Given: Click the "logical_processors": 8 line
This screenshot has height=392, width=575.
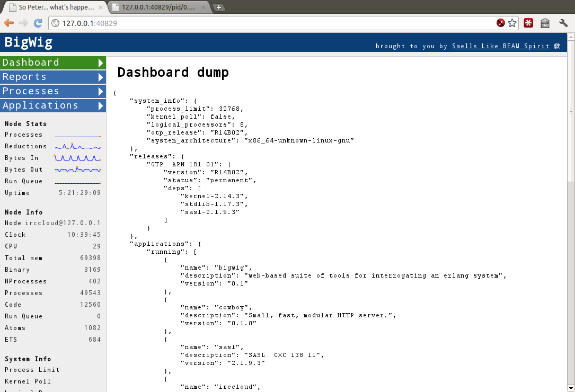Looking at the screenshot, I should tap(197, 124).
